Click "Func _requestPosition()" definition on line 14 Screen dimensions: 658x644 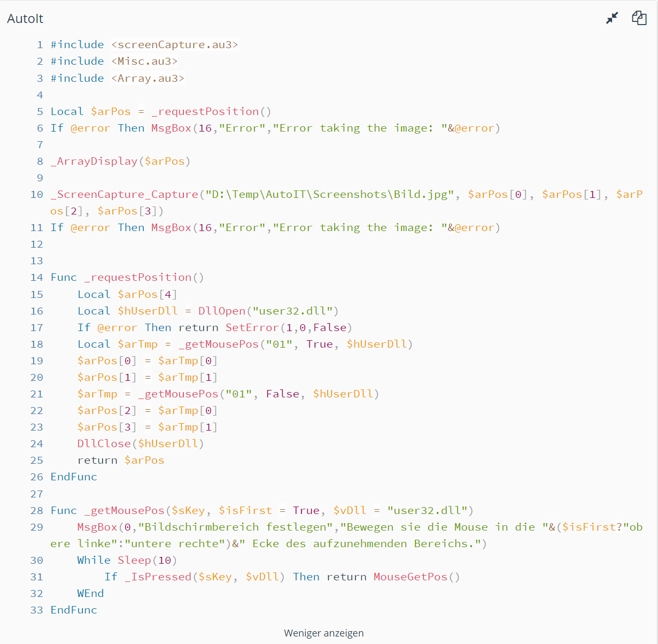[127, 277]
